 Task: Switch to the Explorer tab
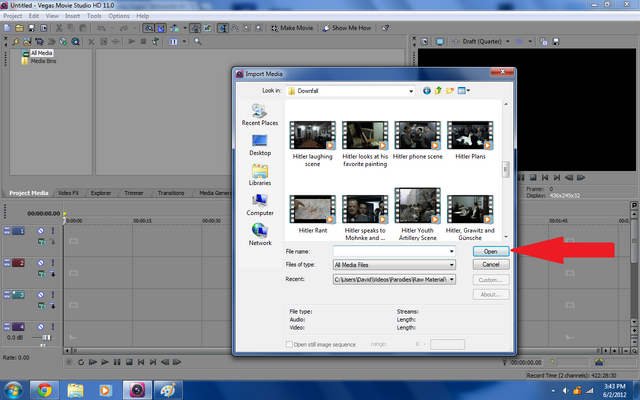pos(101,193)
